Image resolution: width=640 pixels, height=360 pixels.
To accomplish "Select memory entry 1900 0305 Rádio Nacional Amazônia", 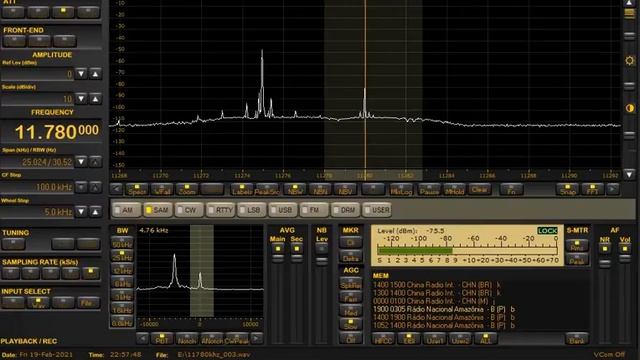I will [444, 309].
